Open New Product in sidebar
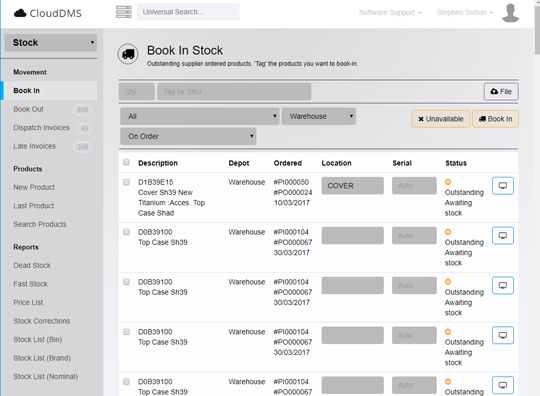The width and height of the screenshot is (540, 396). pos(34,187)
